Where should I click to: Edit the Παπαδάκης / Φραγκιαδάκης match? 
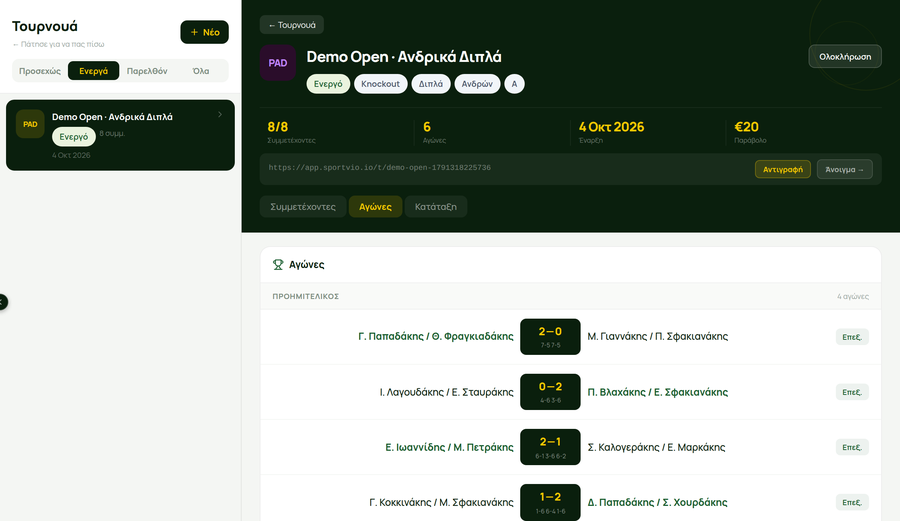[852, 337]
